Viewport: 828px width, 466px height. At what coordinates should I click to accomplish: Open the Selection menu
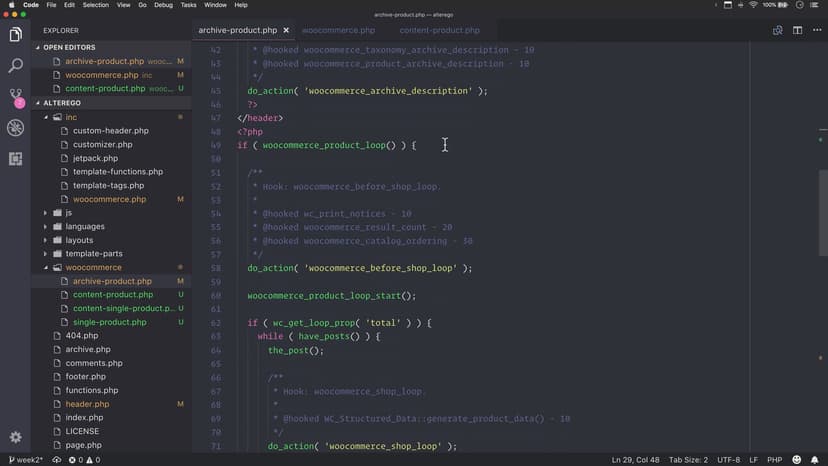click(x=96, y=5)
